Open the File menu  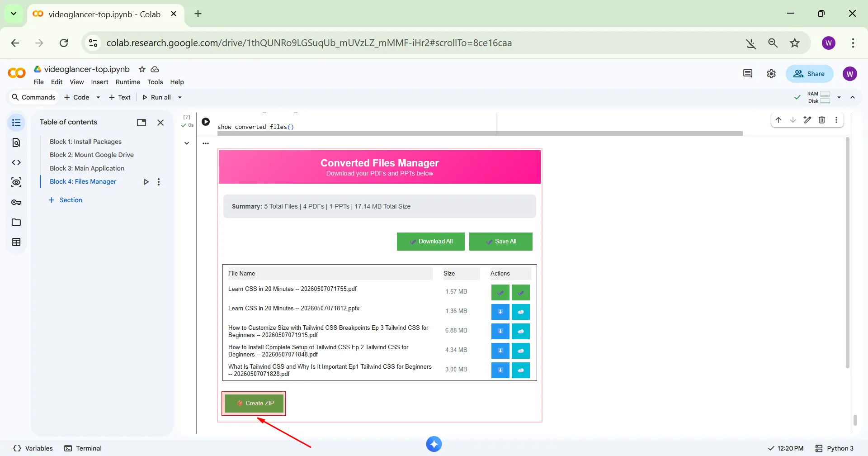[38, 82]
